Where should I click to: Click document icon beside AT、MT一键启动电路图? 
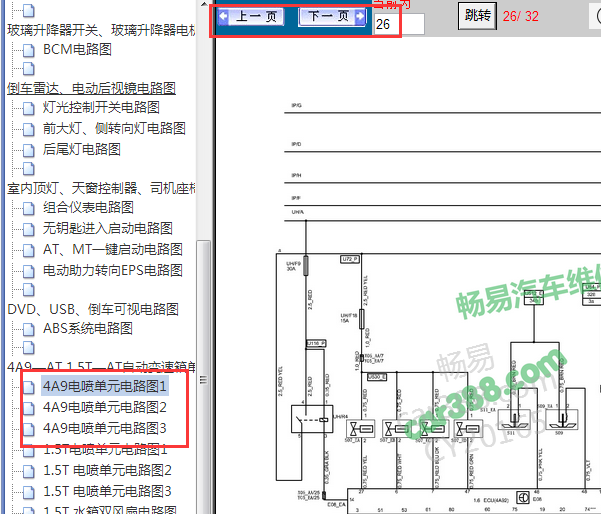(28, 250)
